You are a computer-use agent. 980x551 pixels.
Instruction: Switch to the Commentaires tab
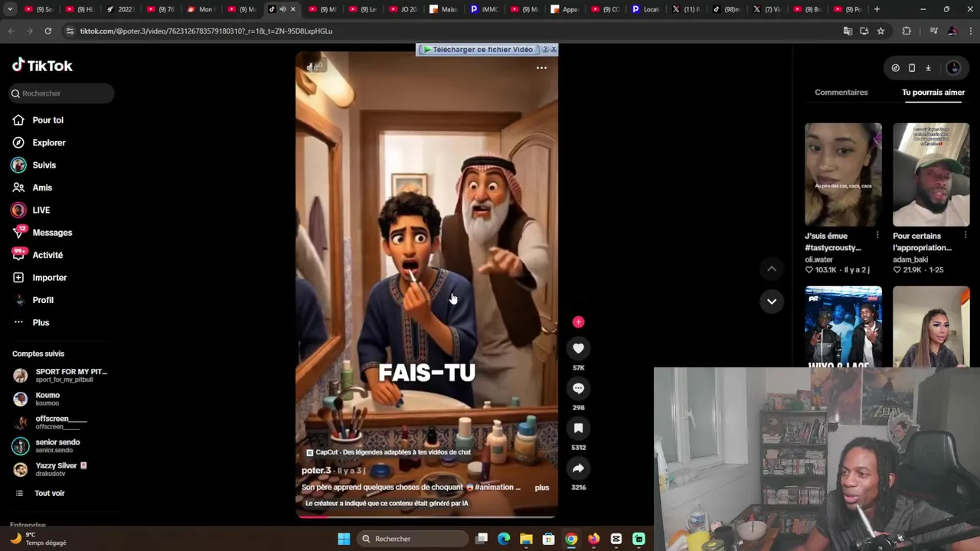(841, 93)
